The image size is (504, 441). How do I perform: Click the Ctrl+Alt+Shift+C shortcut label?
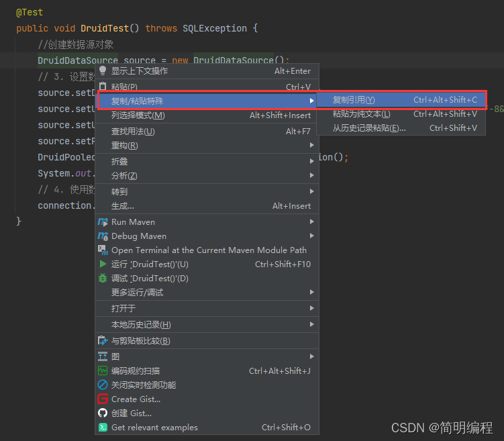445,100
